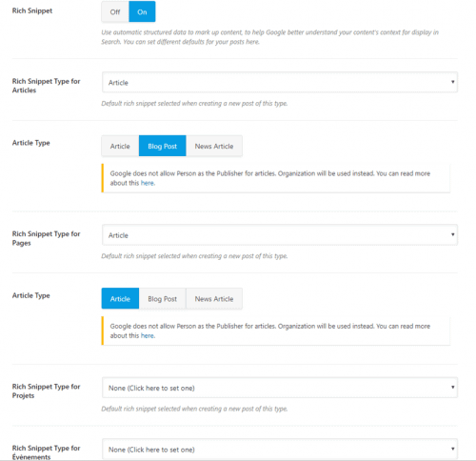Click the arrow of the Articles snippet dropdown
Viewport: 476px width, 461px height.
pos(452,82)
